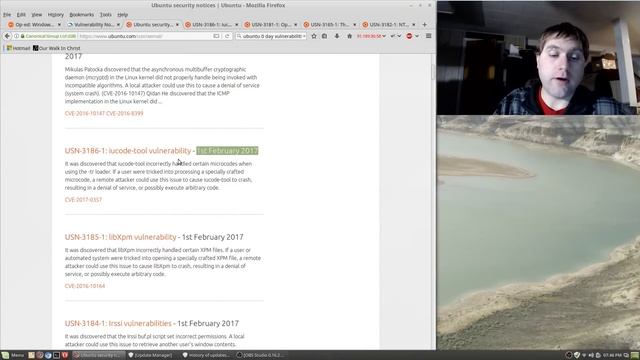Open the 'Our Walk In Christ' bookmark
This screenshot has width=640, height=360.
pos(56,48)
